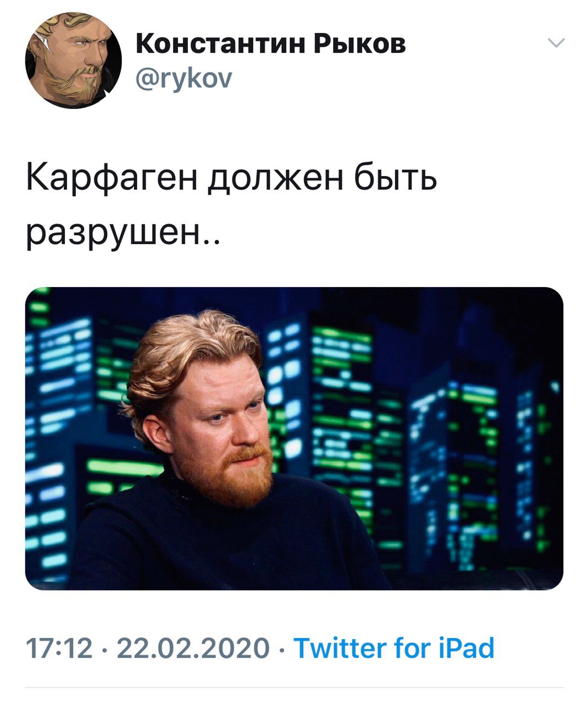Tap the surname Рыков in the header

[x=360, y=44]
